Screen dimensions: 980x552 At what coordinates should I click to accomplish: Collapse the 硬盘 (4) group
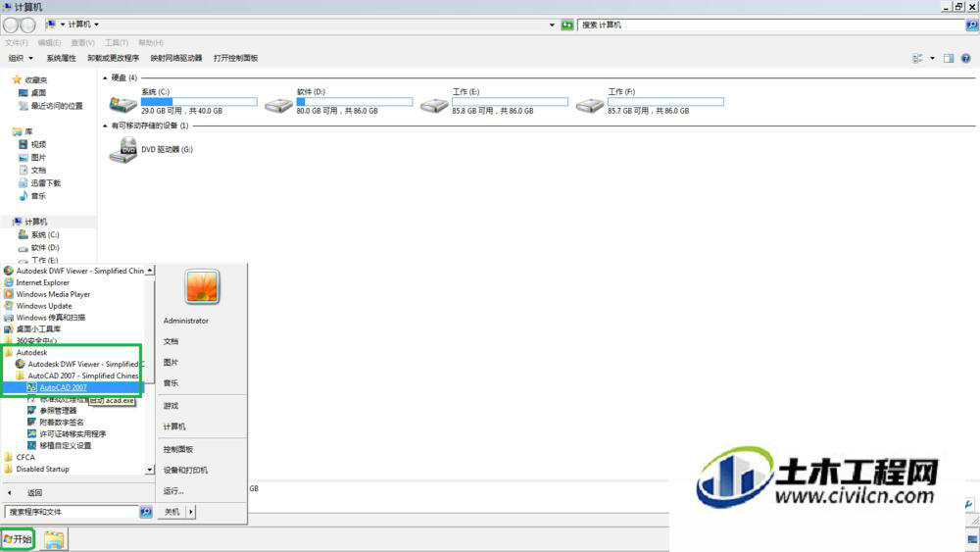(105, 78)
